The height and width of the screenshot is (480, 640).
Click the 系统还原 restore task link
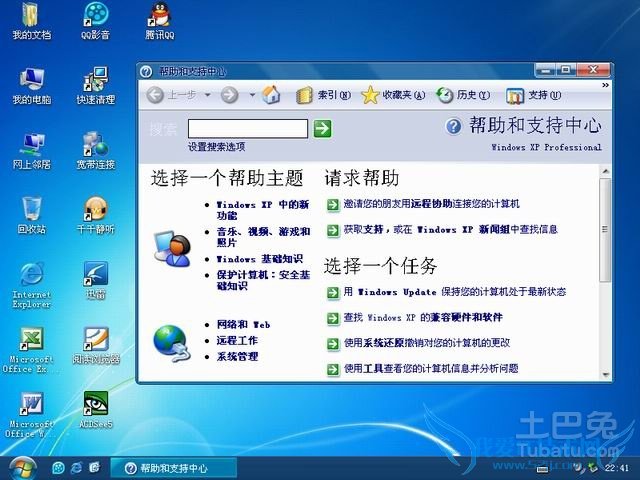click(427, 343)
